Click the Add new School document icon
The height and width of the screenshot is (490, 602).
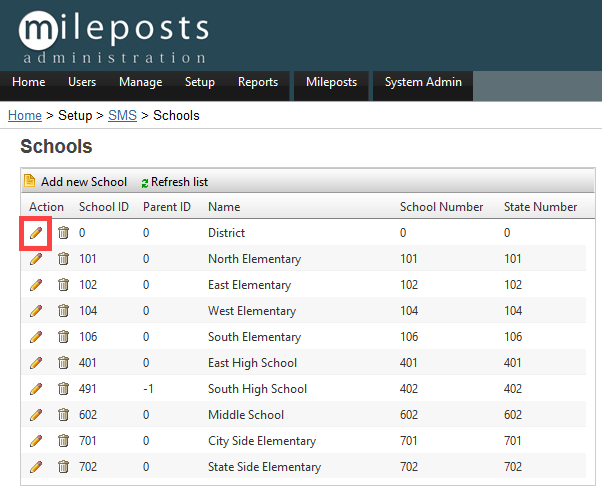[30, 181]
